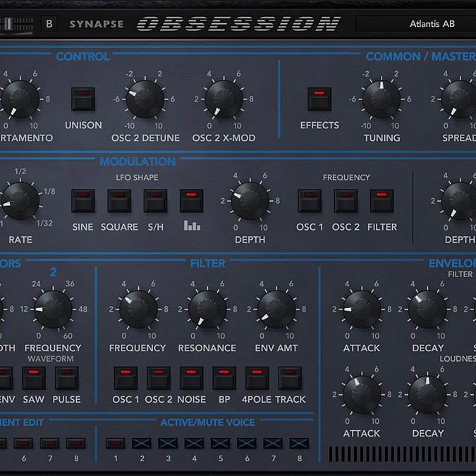Viewport: 476px width, 476px height.
Task: Click the loudness envelope ATTACK knob
Action: pyautogui.click(x=362, y=395)
